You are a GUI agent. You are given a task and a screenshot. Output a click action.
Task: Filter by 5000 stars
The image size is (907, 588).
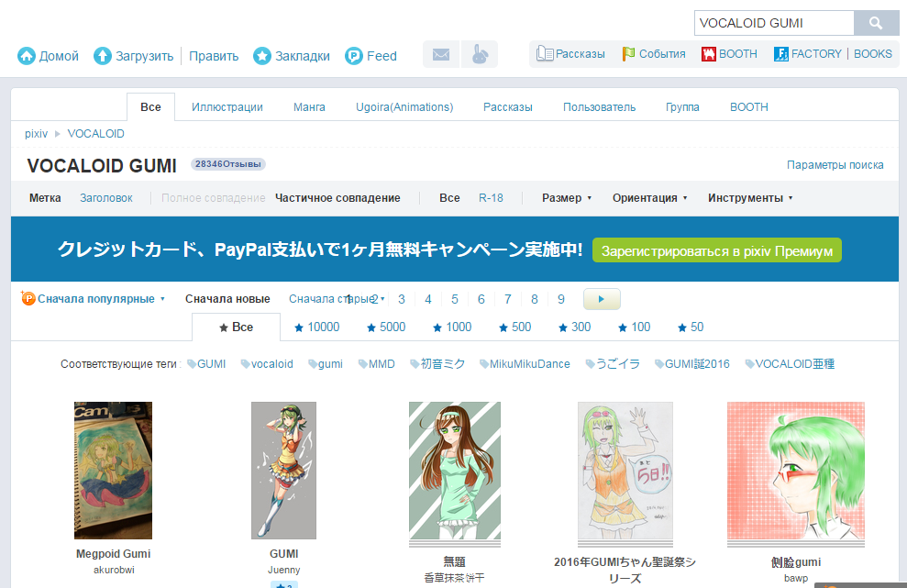pyautogui.click(x=386, y=327)
